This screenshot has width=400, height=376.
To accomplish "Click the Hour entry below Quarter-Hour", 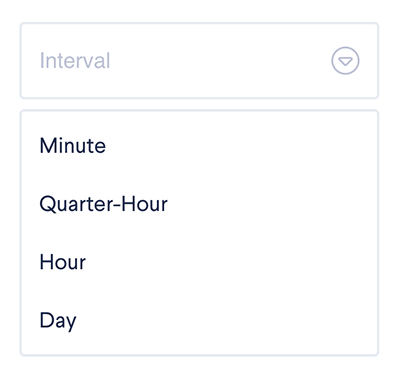I will [x=199, y=262].
